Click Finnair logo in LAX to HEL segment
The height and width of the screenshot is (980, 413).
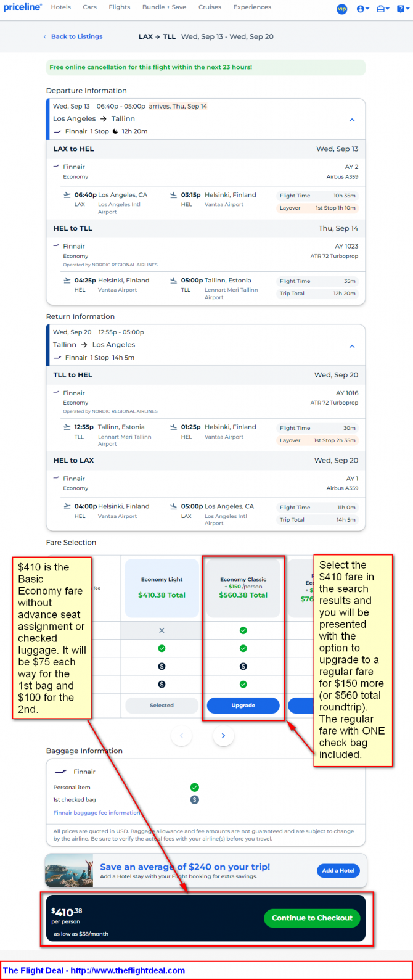(x=56, y=167)
